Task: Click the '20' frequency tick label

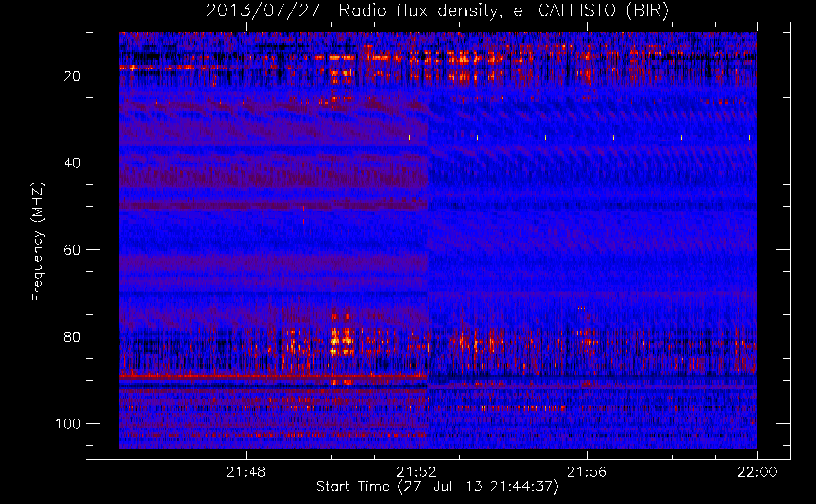Action: coord(73,76)
